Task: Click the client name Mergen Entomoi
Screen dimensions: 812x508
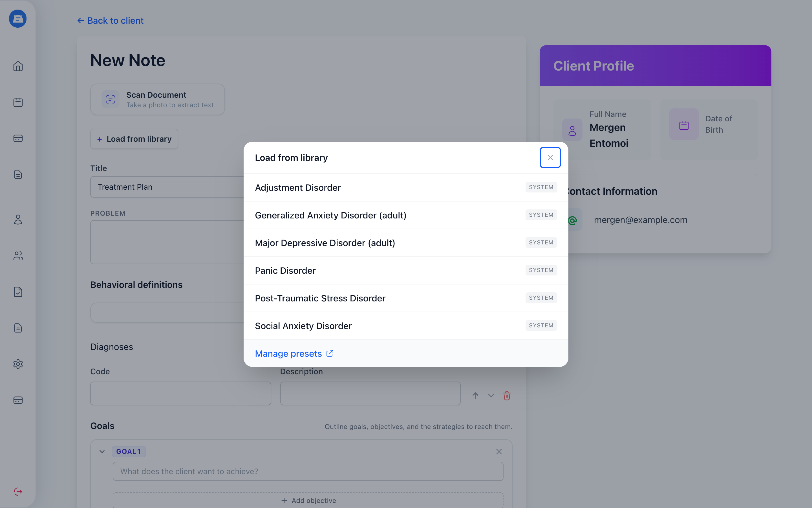Action: point(609,135)
